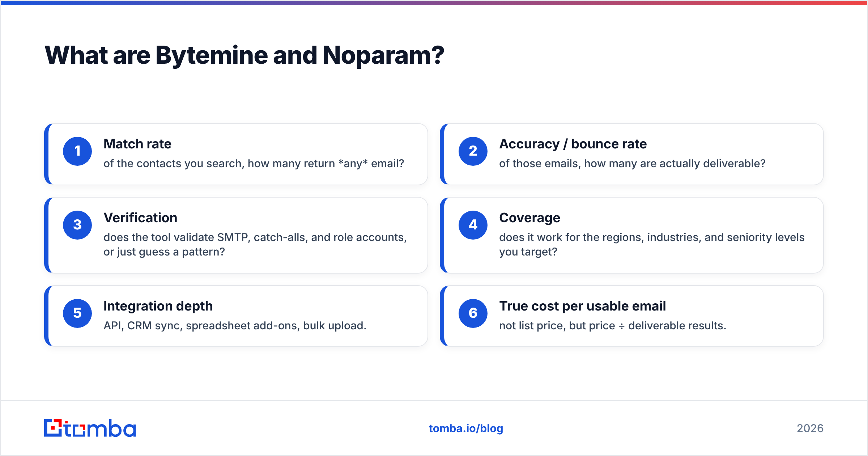Click the tomba logo

90,428
